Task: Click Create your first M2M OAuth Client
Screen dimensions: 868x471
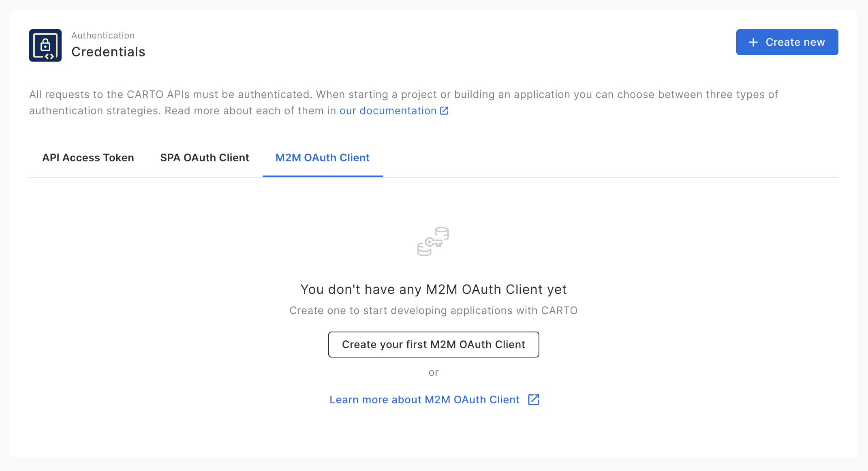Action: click(433, 345)
